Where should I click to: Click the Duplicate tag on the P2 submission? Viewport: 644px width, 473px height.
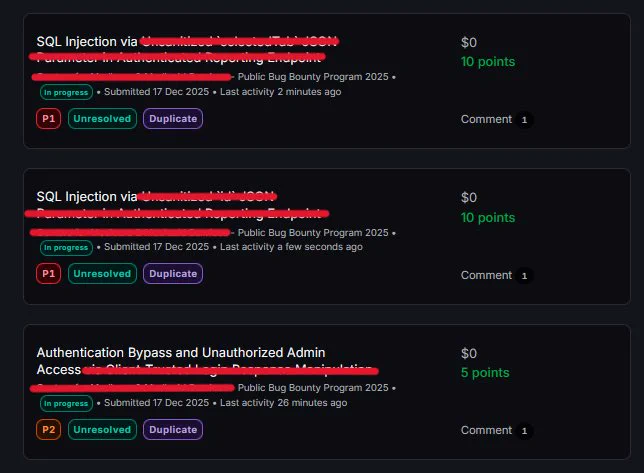tap(173, 429)
